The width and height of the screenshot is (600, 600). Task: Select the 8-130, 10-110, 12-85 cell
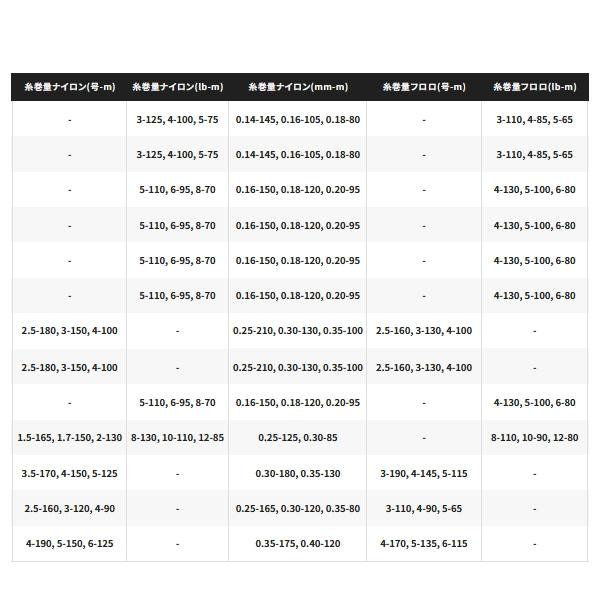coord(177,438)
